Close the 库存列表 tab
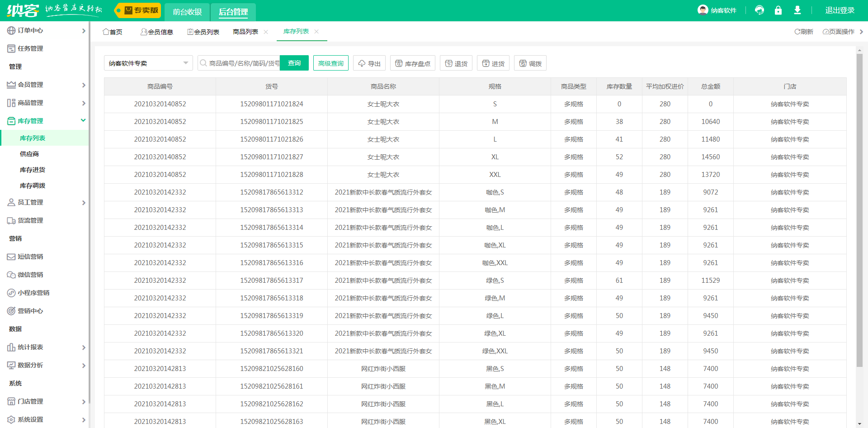The height and width of the screenshot is (428, 868). point(316,32)
